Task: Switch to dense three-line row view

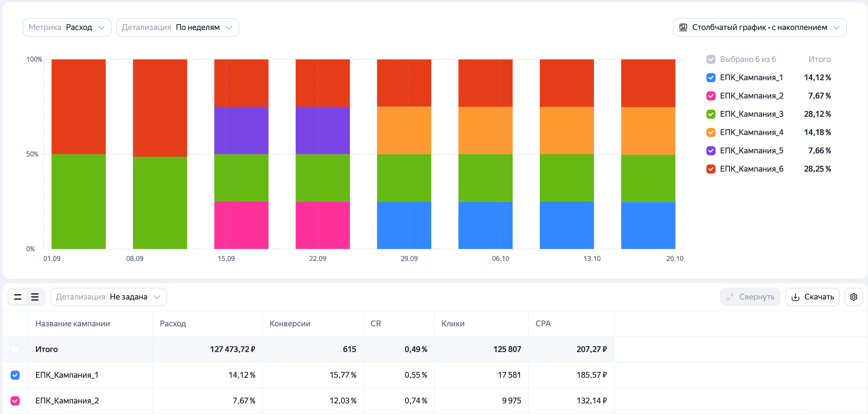Action: tap(35, 297)
